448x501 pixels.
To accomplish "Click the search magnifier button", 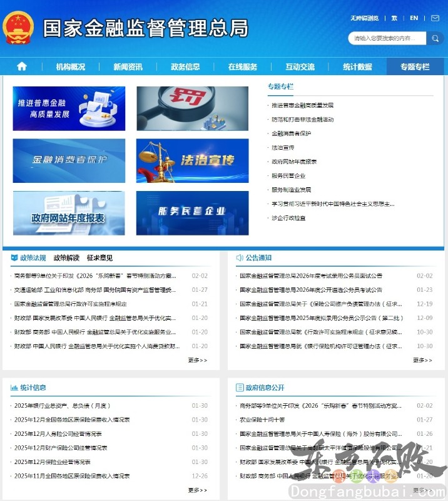I will point(435,38).
